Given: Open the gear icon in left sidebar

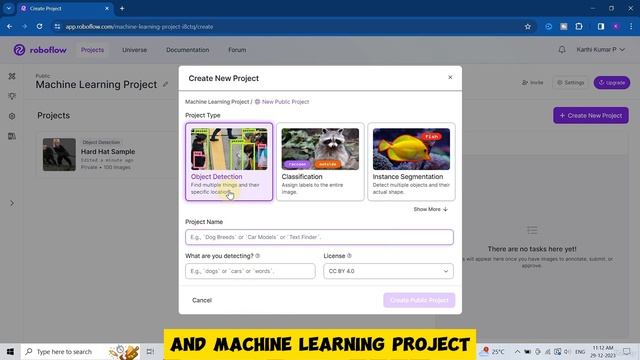Looking at the screenshot, I should click(12, 116).
